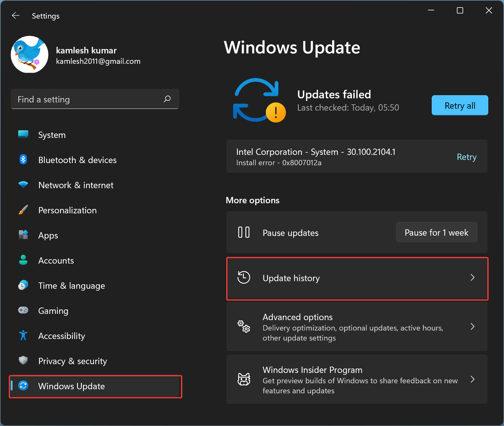Select Gaming category
The width and height of the screenshot is (504, 426).
[x=95, y=311]
